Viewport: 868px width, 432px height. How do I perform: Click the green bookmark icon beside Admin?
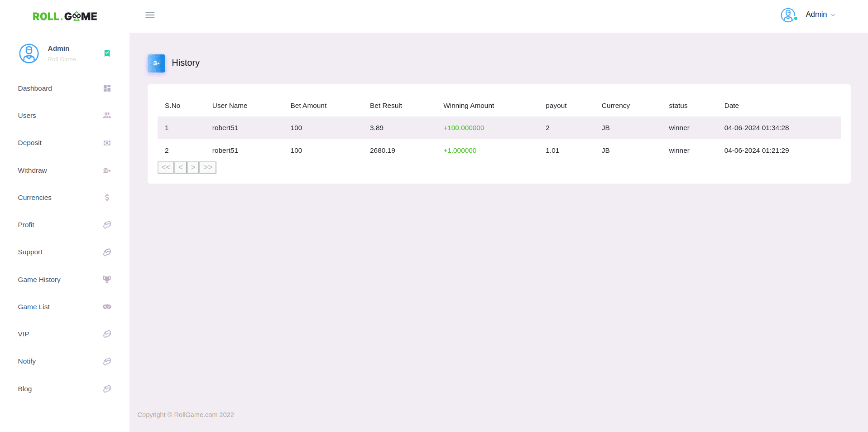point(107,53)
